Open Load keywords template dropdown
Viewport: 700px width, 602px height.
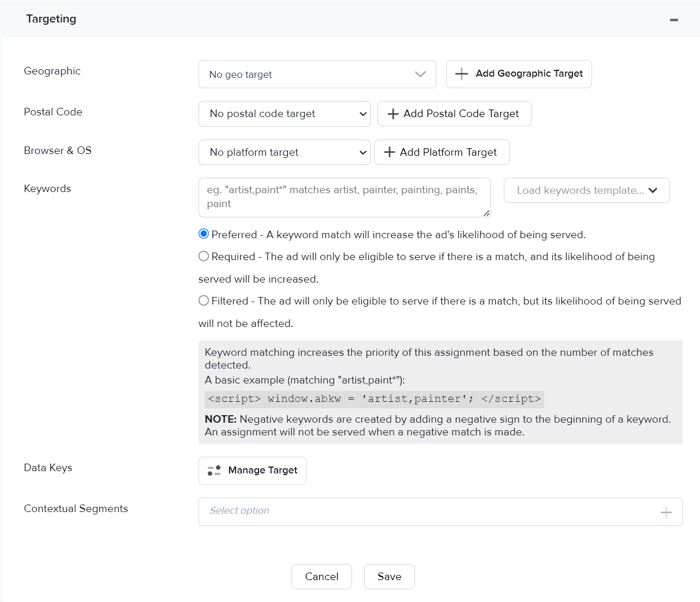pyautogui.click(x=586, y=190)
